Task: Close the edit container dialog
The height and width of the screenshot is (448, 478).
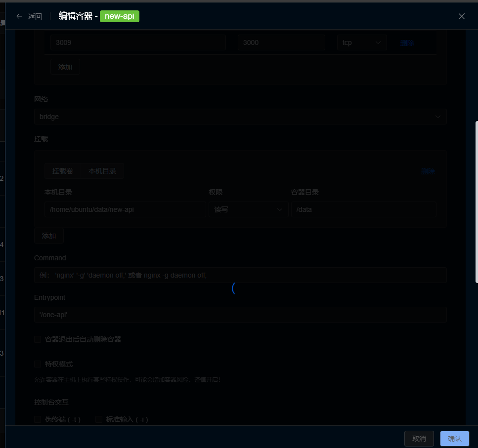Action: tap(462, 16)
